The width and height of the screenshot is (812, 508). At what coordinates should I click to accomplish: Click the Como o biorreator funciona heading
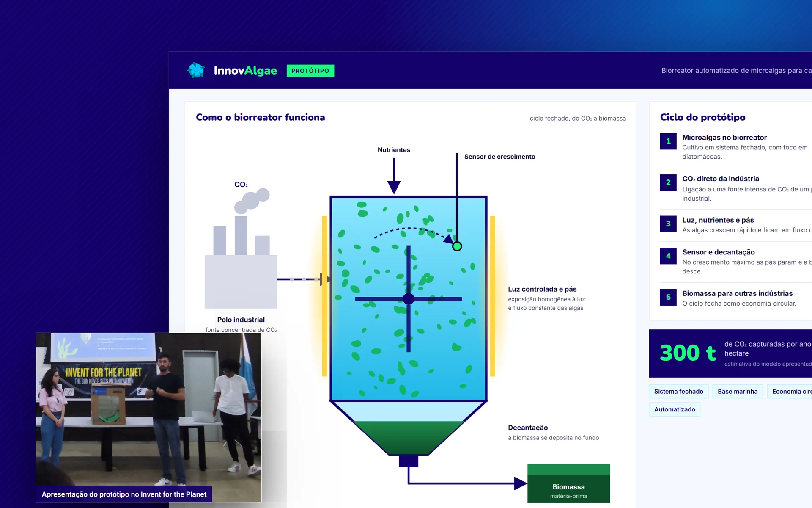pos(260,117)
